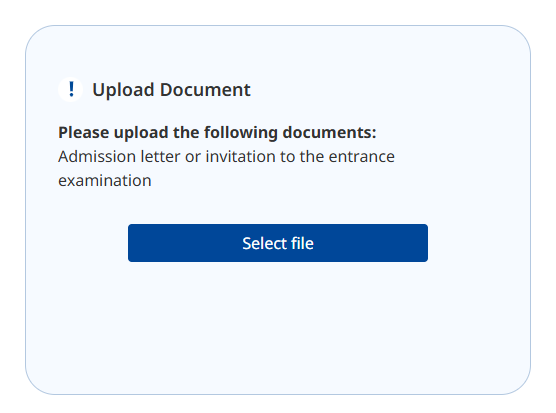The height and width of the screenshot is (413, 556).
Task: Click the word 'examination' in the description
Action: click(105, 181)
